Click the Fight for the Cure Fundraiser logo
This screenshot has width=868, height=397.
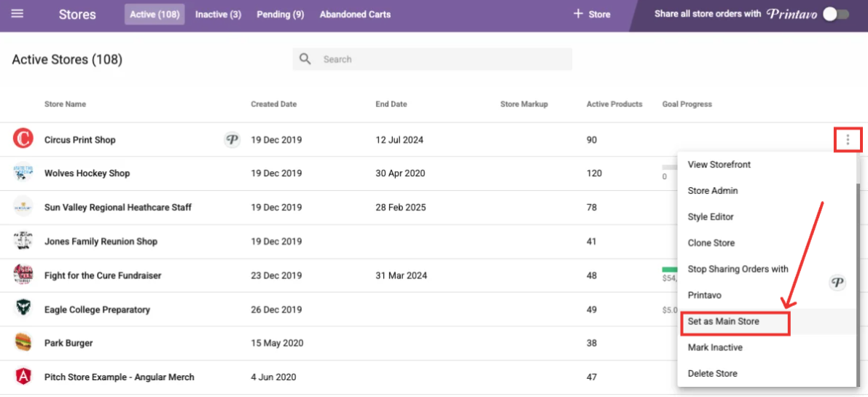tap(23, 275)
